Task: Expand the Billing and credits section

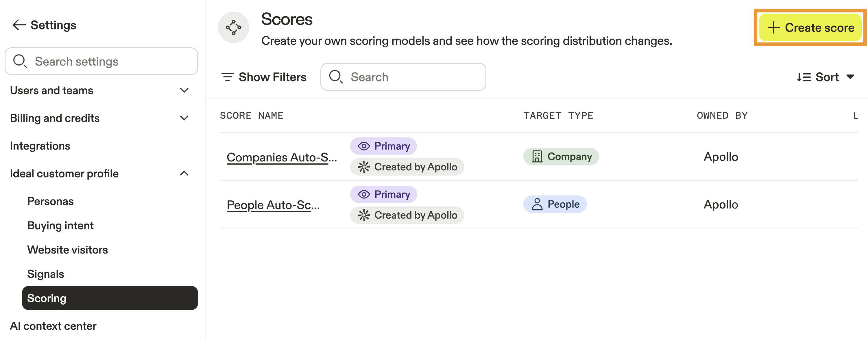Action: coord(184,118)
